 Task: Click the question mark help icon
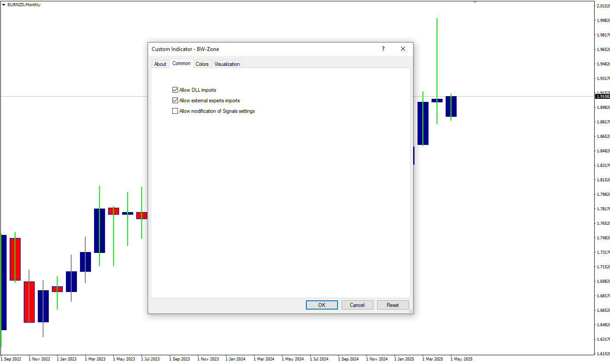pyautogui.click(x=383, y=49)
